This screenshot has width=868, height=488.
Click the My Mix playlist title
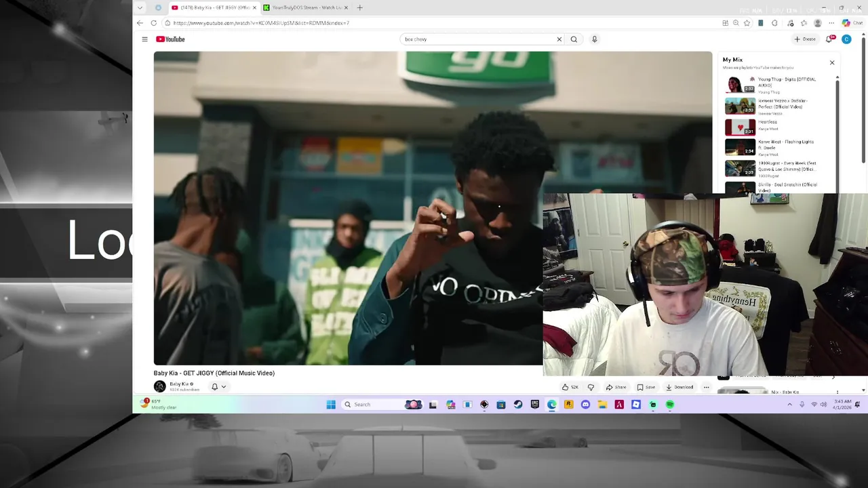(732, 60)
